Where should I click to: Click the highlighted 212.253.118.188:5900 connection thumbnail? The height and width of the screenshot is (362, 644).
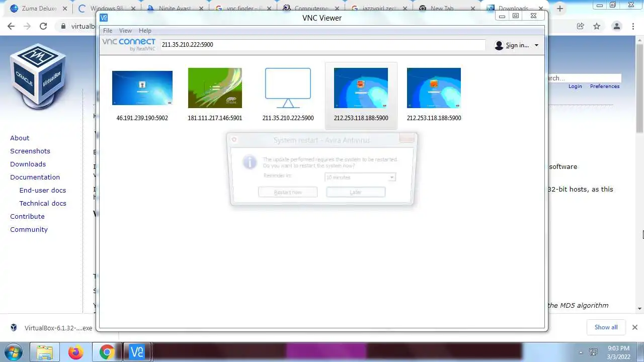coord(361,88)
